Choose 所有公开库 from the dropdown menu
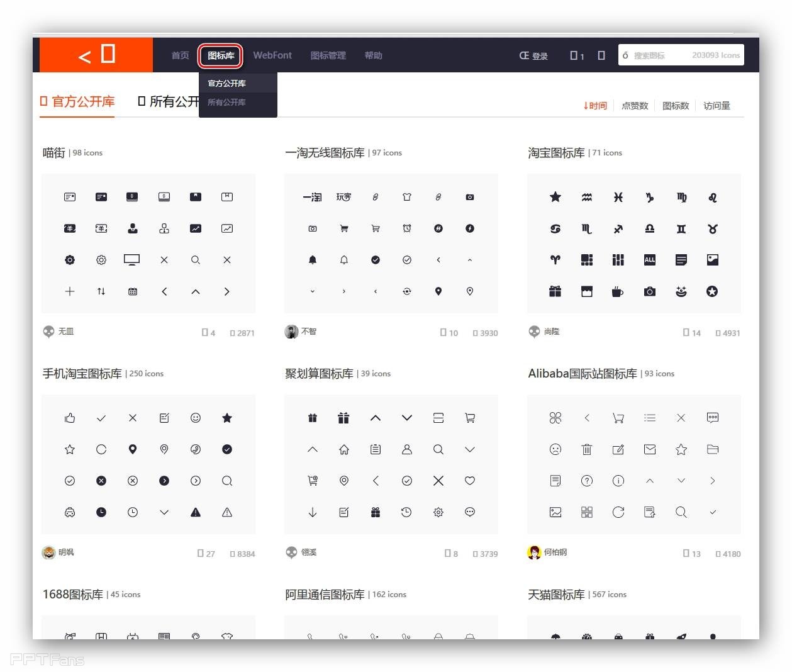Viewport: 792px width, 672px height. click(x=227, y=102)
